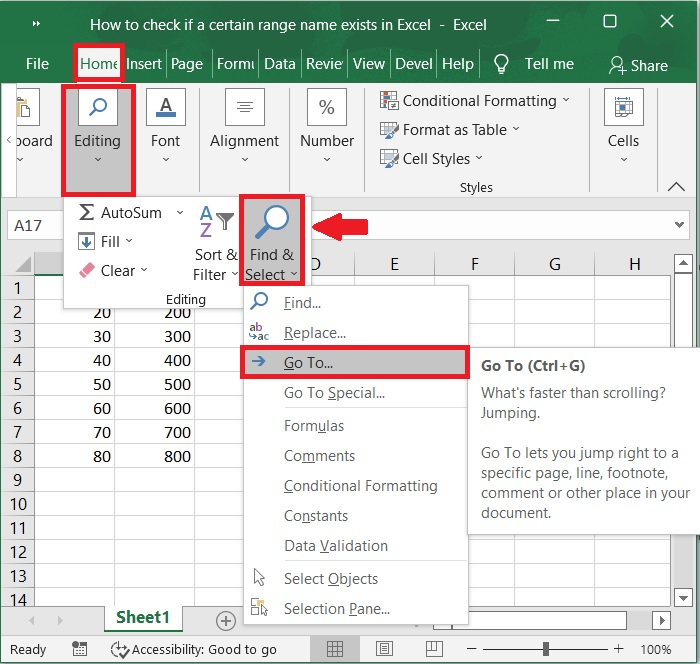Screen dimensions: 700x664
Task: Expand the Clear dropdown arrow
Action: (x=144, y=270)
